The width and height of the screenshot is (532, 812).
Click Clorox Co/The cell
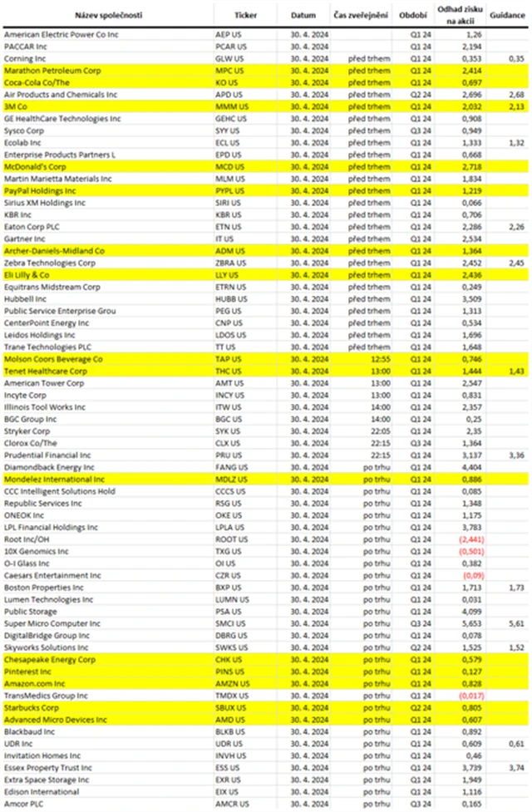tap(31, 443)
